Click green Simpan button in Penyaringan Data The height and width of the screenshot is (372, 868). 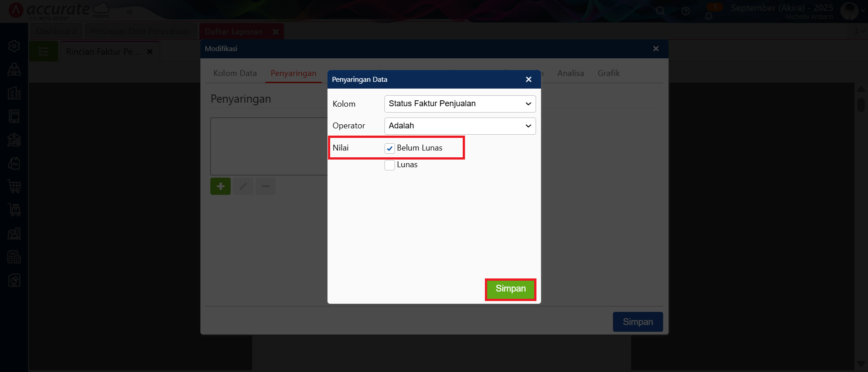tap(510, 289)
